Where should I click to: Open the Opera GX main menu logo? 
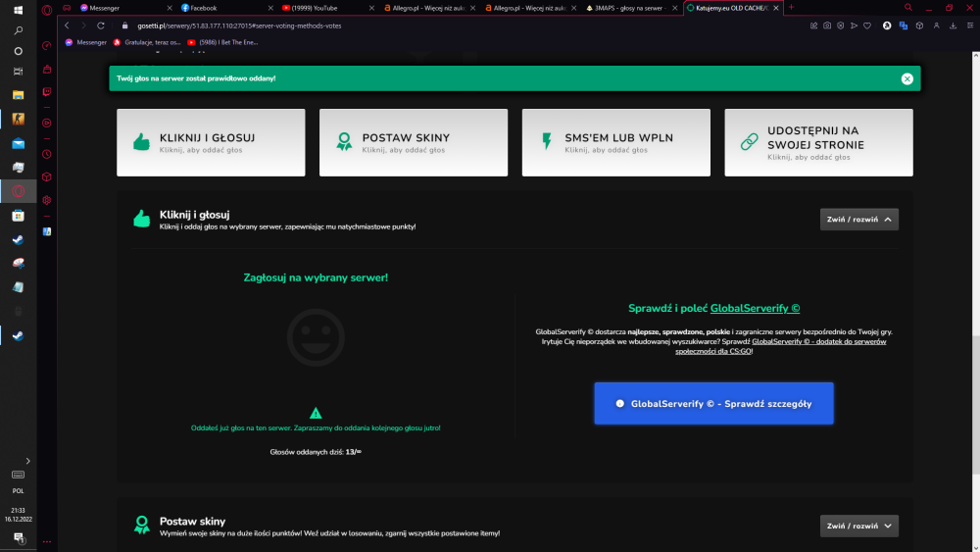47,10
